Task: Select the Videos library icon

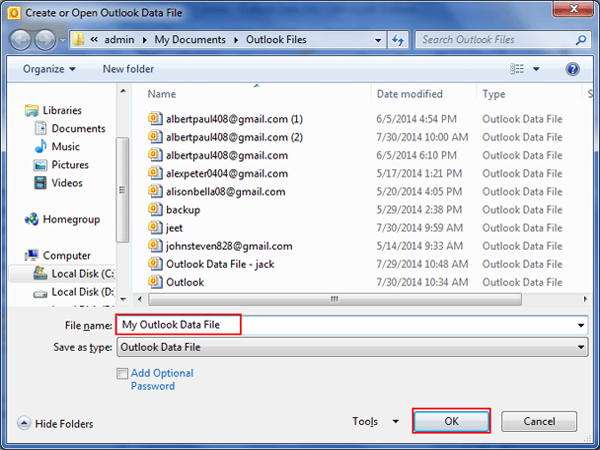Action: coord(40,183)
